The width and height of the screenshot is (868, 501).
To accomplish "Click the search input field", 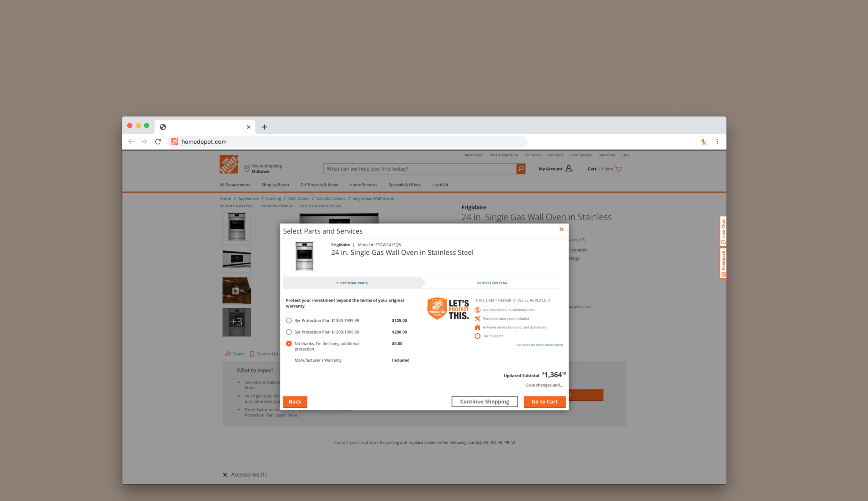I will pos(420,169).
